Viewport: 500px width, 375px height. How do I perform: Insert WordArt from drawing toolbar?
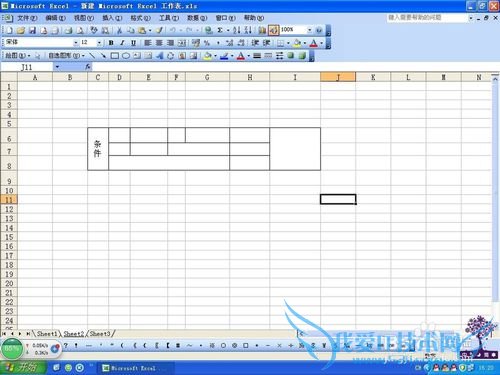[x=160, y=56]
